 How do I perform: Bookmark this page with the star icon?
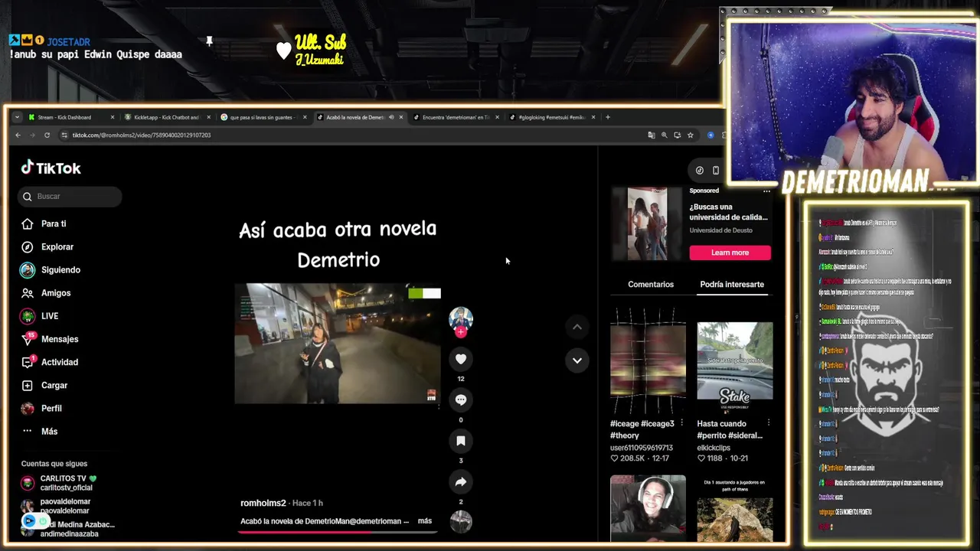(691, 135)
